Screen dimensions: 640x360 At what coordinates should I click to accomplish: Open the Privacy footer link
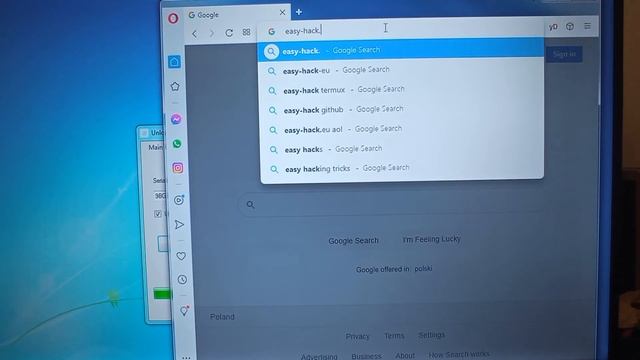click(358, 336)
